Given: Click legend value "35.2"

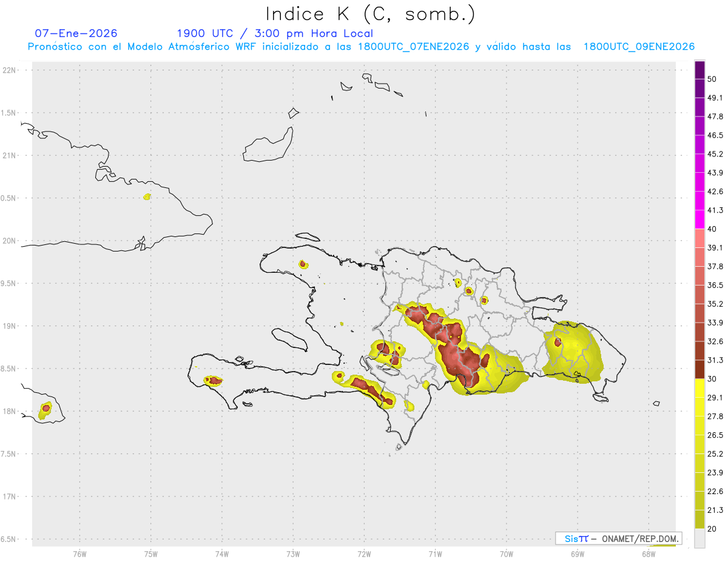Looking at the screenshot, I should tap(715, 304).
